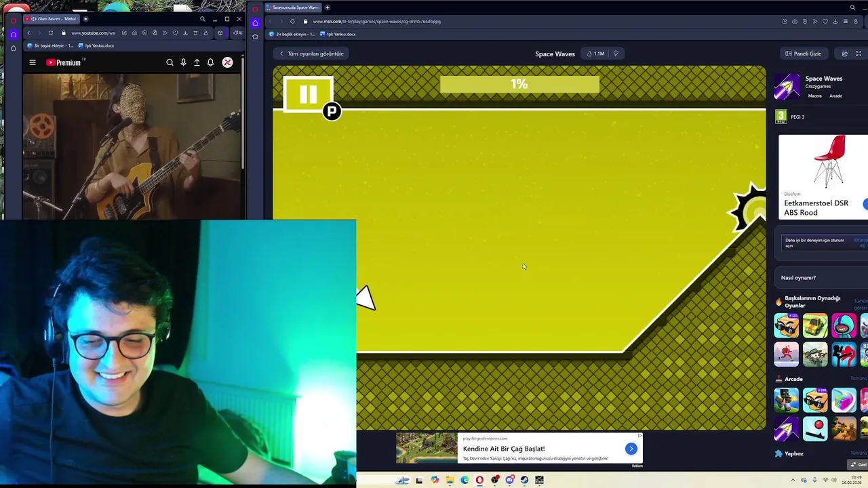Image resolution: width=868 pixels, height=488 pixels.
Task: Open the YouTube account avatar
Action: point(227,62)
